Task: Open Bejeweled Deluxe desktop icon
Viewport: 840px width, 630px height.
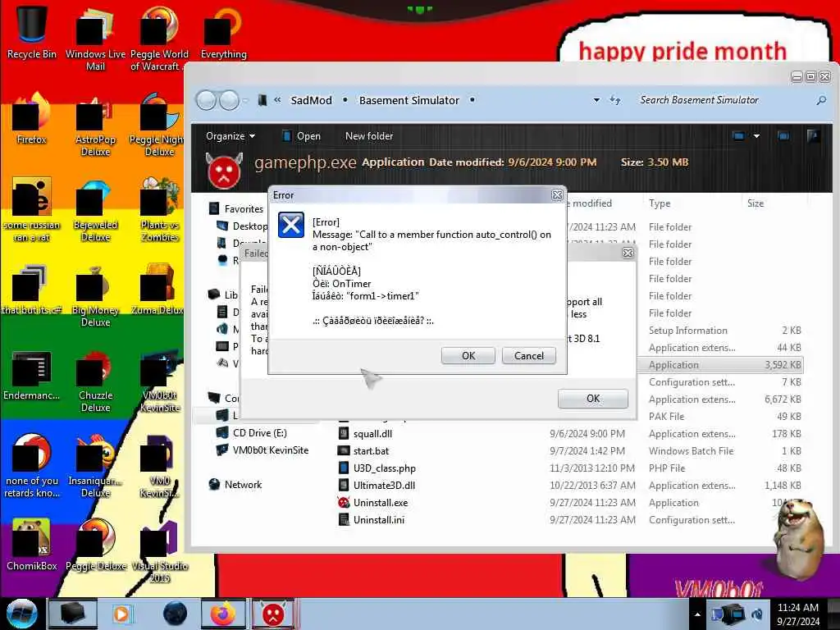Action: pyautogui.click(x=95, y=210)
